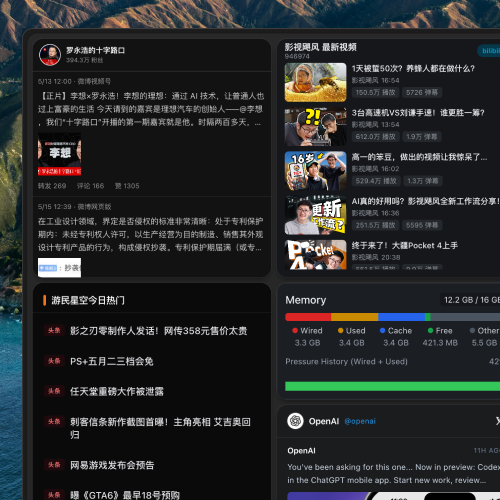Open the OpenAI Codex preview post text
The height and width of the screenshot is (500, 500).
[x=394, y=473]
